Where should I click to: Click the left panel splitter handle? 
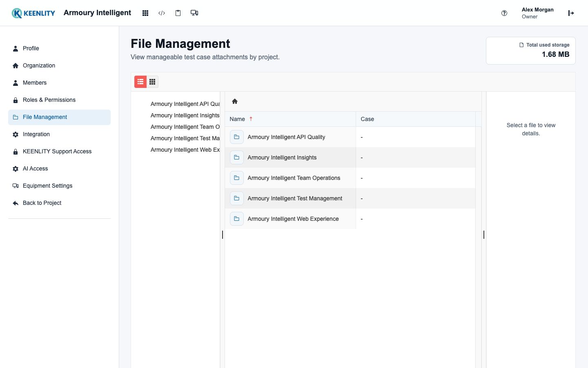point(223,234)
